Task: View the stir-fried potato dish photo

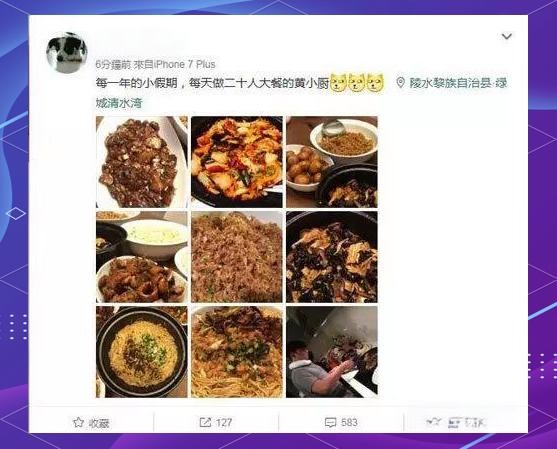Action: tap(237, 162)
